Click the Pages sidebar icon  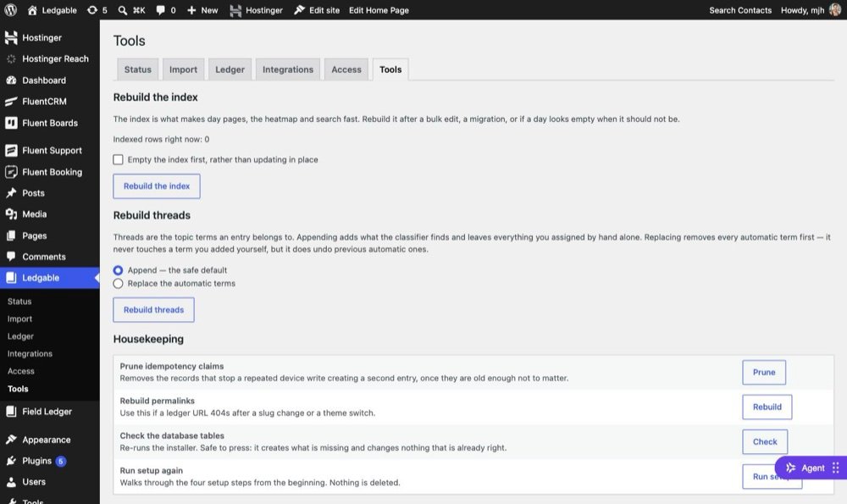point(11,235)
